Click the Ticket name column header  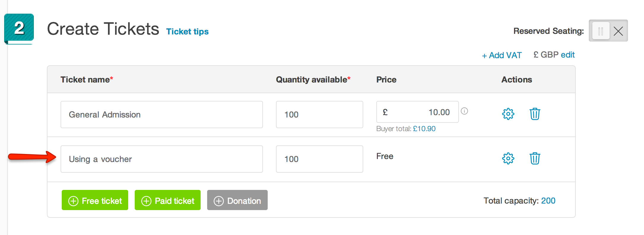point(87,80)
